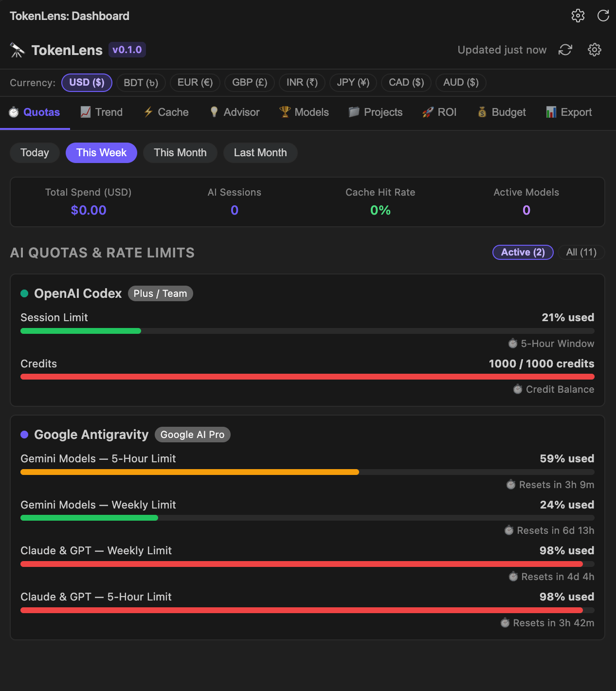
Task: Switch currency to EUR (€)
Action: 195,83
